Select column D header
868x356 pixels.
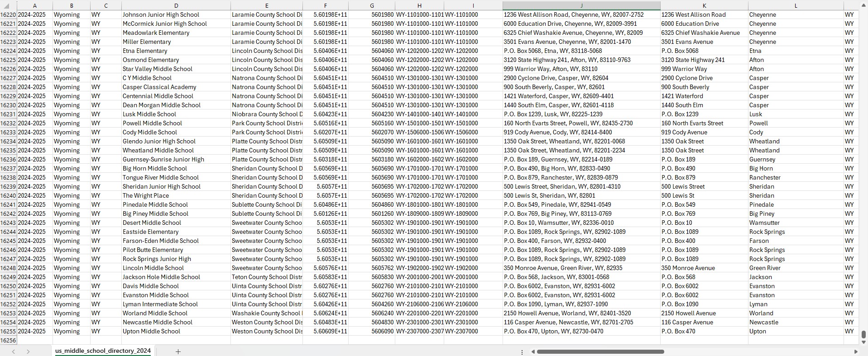176,6
